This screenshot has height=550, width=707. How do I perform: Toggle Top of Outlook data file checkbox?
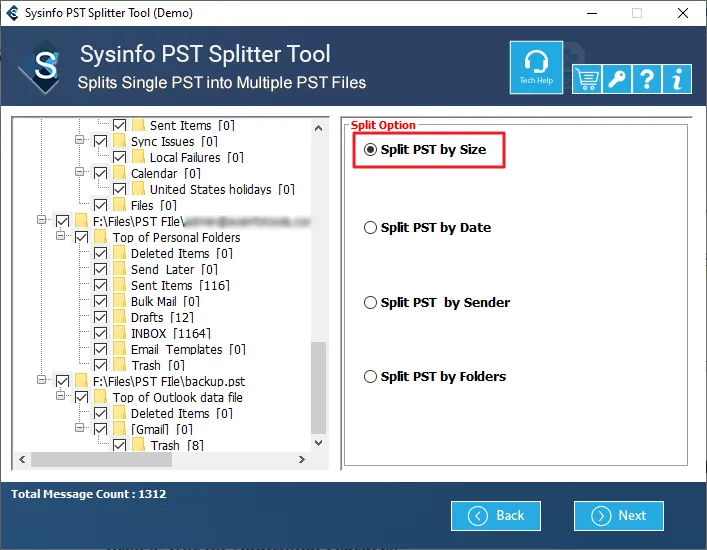coord(82,398)
